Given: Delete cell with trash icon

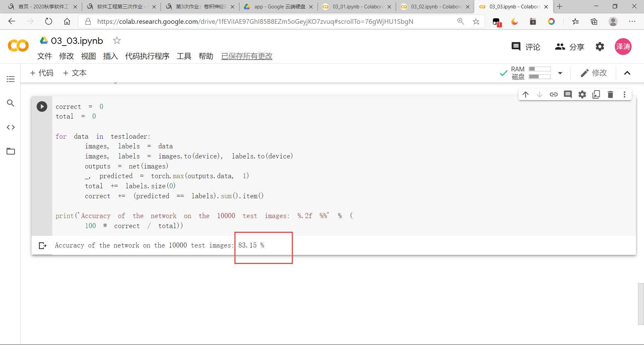Looking at the screenshot, I should [610, 94].
